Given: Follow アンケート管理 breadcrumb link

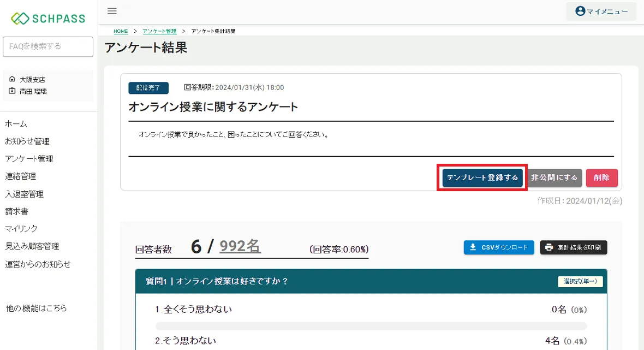Looking at the screenshot, I should pos(159,31).
